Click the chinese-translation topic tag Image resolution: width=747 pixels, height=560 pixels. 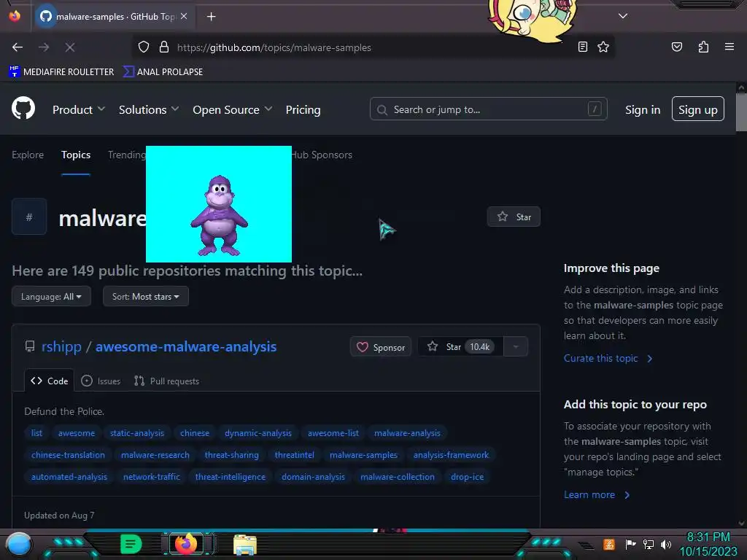(x=68, y=455)
